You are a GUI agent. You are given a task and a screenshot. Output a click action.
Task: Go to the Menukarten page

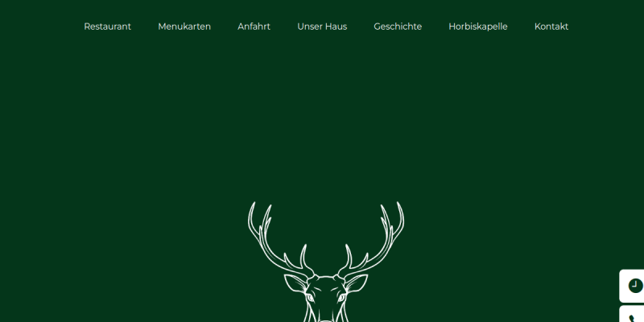(184, 27)
